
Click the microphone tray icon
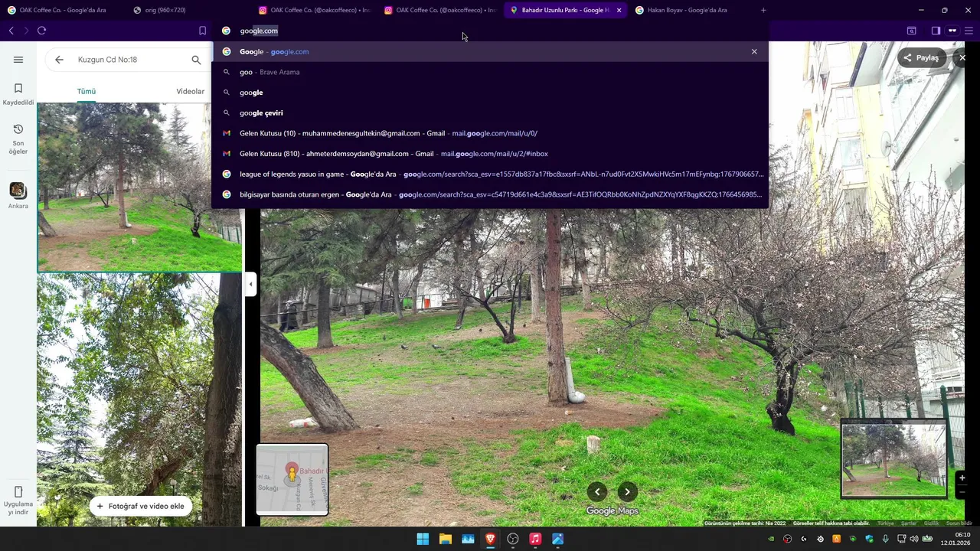click(x=885, y=539)
